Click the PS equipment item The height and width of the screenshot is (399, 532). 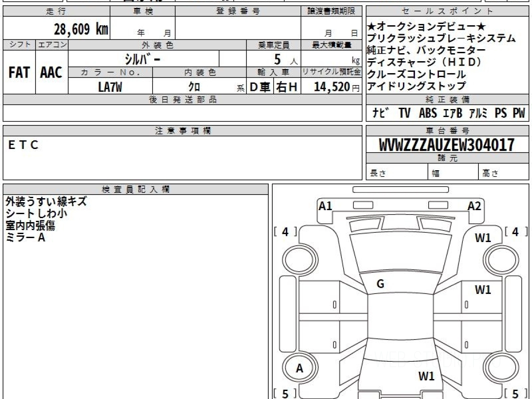click(x=501, y=113)
